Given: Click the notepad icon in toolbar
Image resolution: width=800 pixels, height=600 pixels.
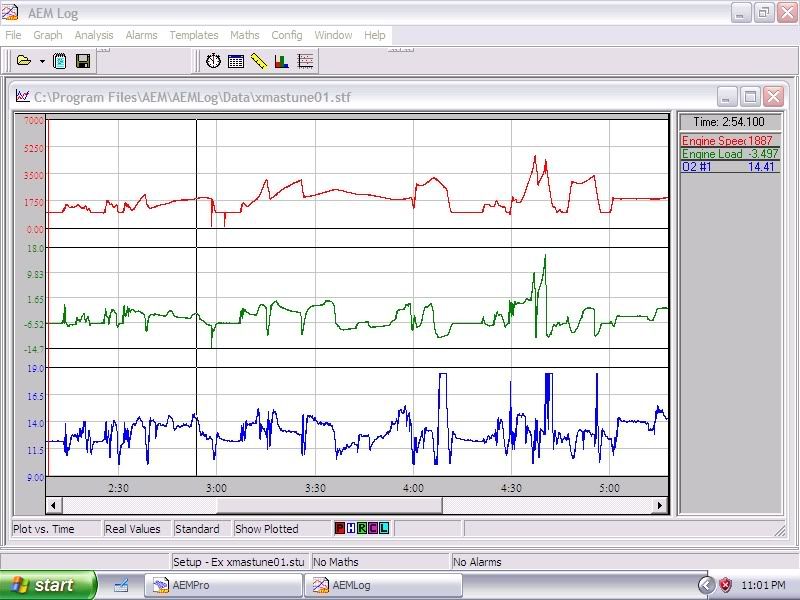Looking at the screenshot, I should click(60, 61).
